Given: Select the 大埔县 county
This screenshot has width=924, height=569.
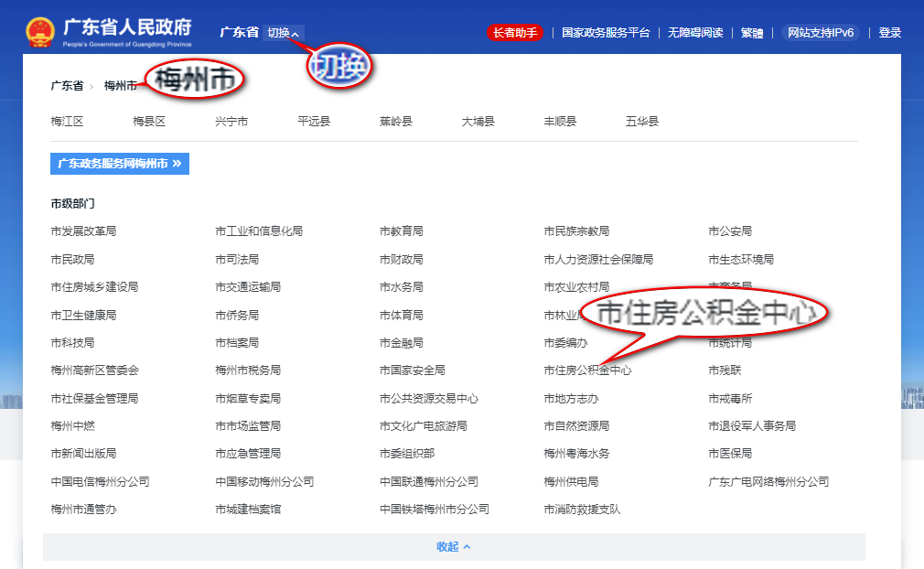Looking at the screenshot, I should pyautogui.click(x=478, y=122).
